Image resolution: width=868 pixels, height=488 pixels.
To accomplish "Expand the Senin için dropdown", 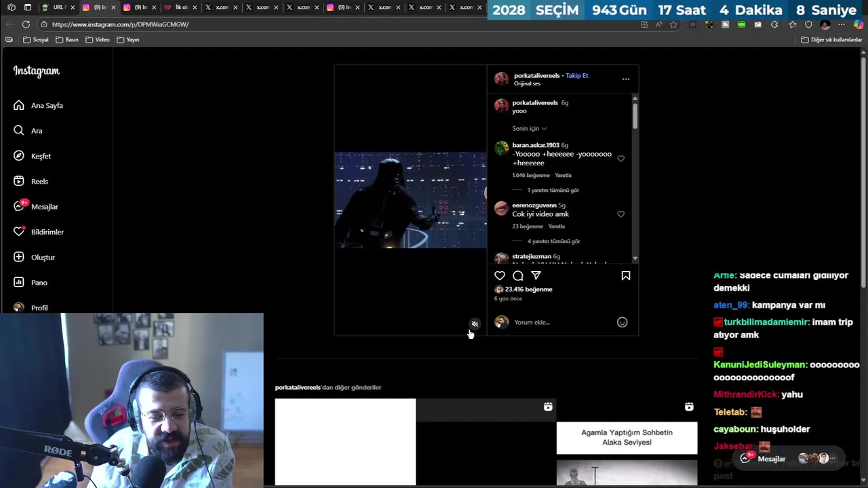I will 529,128.
